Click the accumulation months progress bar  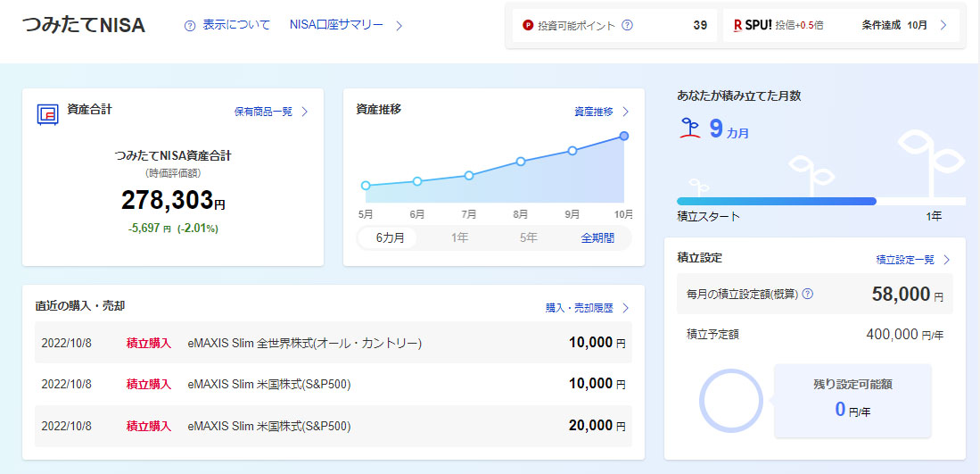[x=776, y=201]
